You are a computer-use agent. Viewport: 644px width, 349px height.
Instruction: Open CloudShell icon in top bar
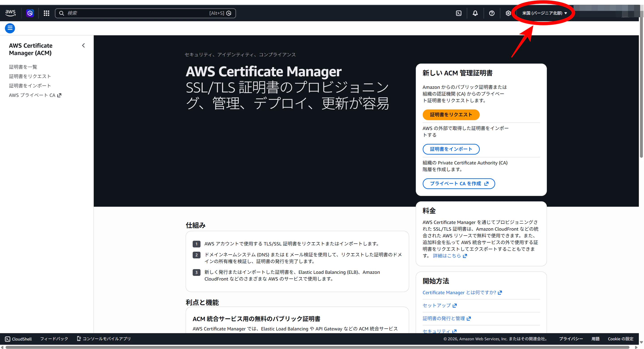click(x=458, y=13)
